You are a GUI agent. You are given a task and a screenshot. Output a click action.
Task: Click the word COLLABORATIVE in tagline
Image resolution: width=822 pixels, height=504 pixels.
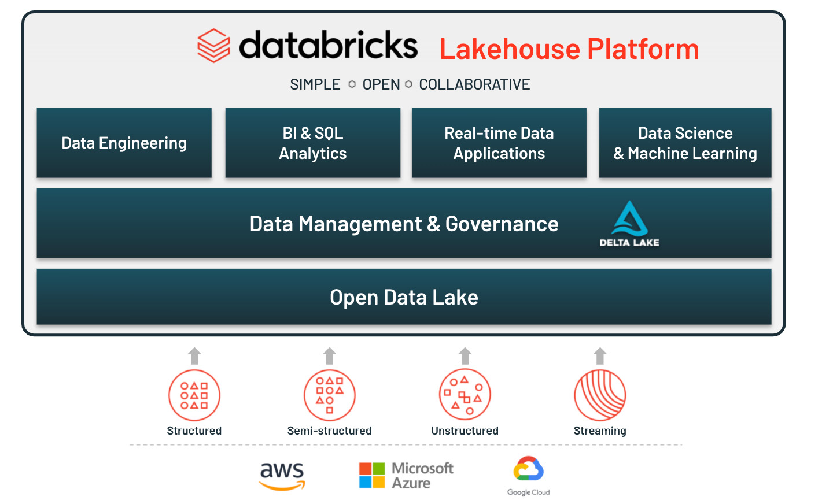point(474,84)
